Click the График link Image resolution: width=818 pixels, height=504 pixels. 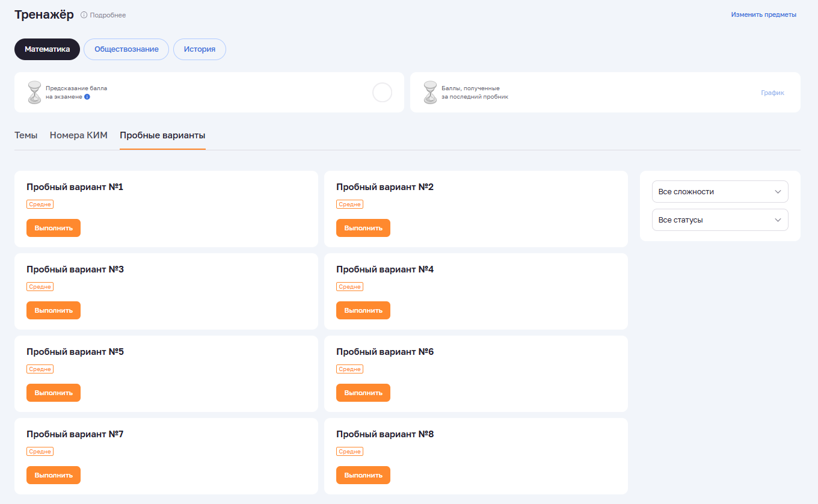[772, 93]
